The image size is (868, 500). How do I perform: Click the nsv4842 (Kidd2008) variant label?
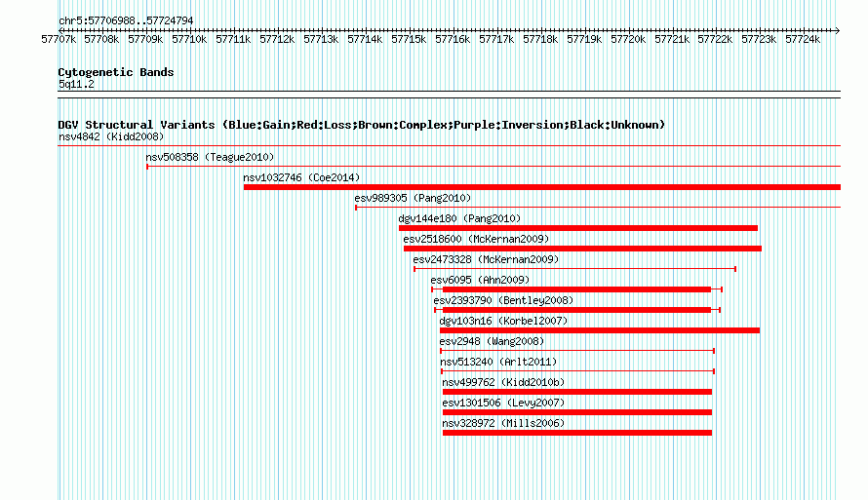pyautogui.click(x=111, y=136)
